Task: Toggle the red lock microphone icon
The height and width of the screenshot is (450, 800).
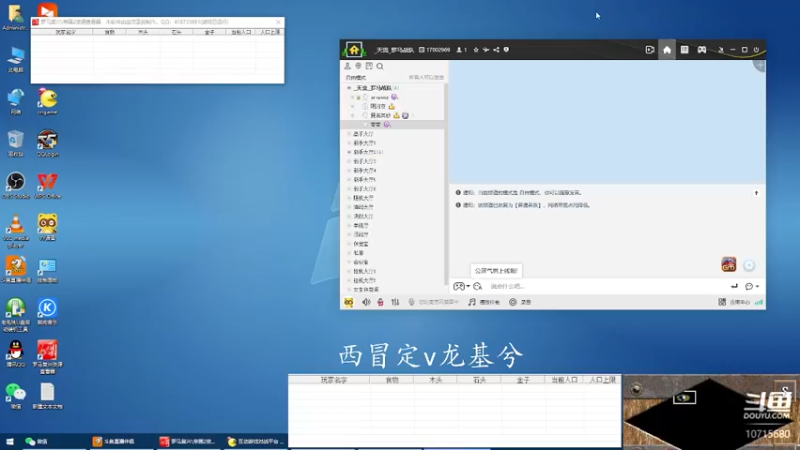Action: click(380, 302)
